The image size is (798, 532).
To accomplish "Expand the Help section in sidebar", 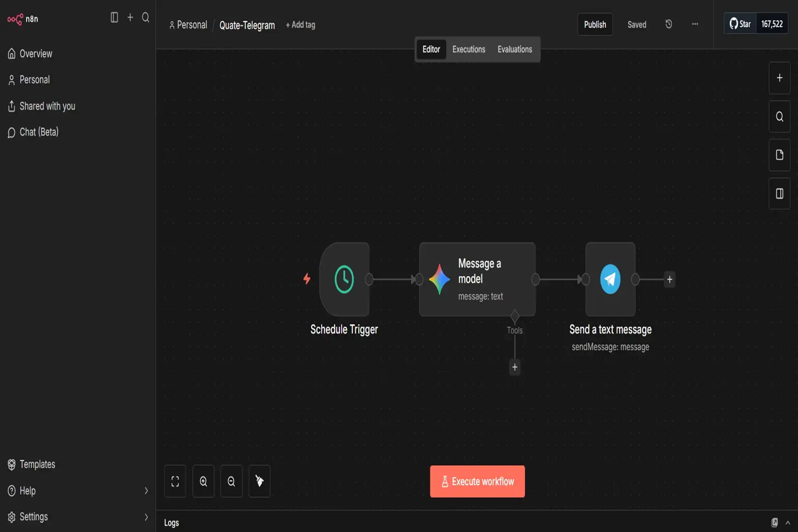I will [77, 490].
